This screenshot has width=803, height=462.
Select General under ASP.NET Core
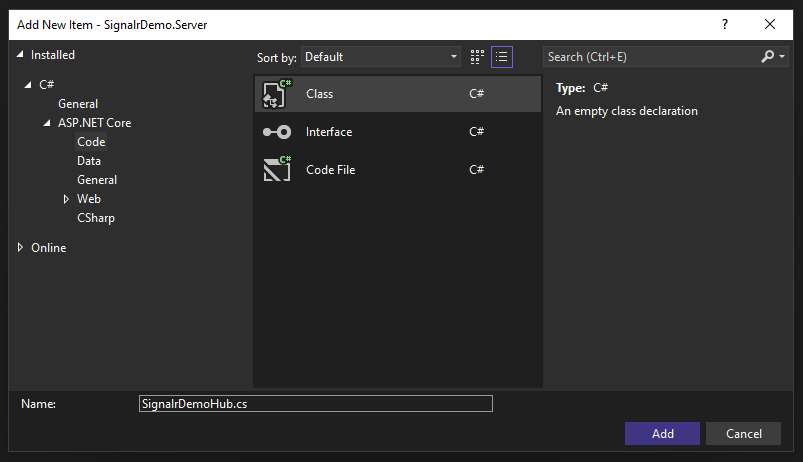coord(97,180)
